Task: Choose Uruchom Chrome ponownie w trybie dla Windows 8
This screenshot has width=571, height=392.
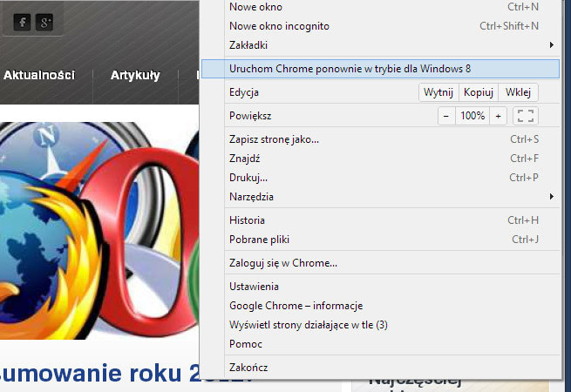Action: [381, 69]
